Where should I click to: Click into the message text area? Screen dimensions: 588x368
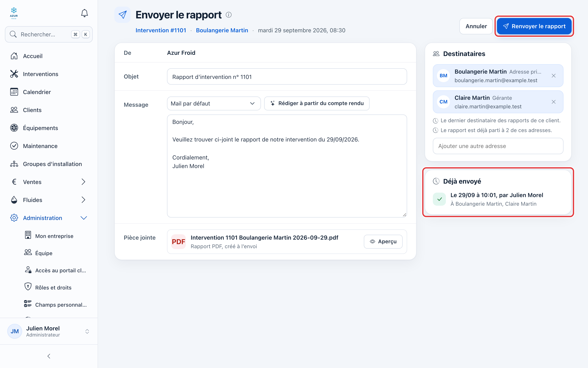[287, 166]
